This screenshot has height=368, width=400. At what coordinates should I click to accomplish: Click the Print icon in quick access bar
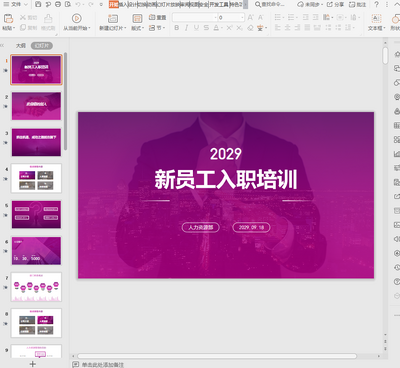tap(58, 4)
